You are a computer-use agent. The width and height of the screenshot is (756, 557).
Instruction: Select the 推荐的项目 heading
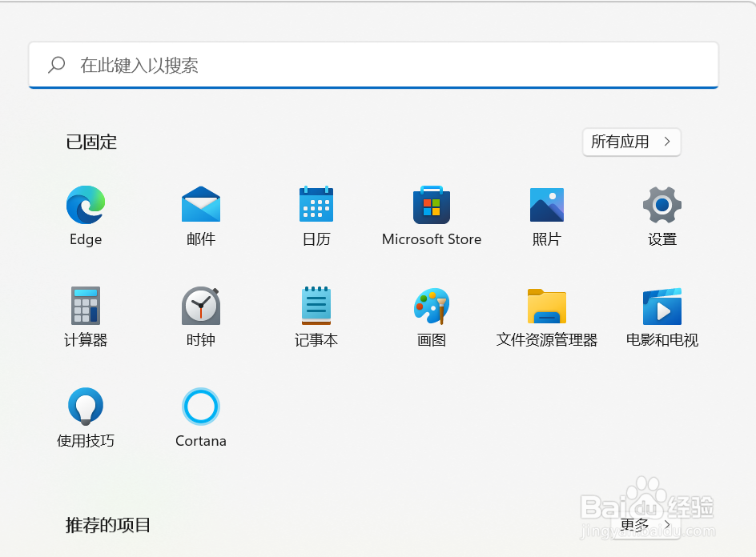point(107,525)
